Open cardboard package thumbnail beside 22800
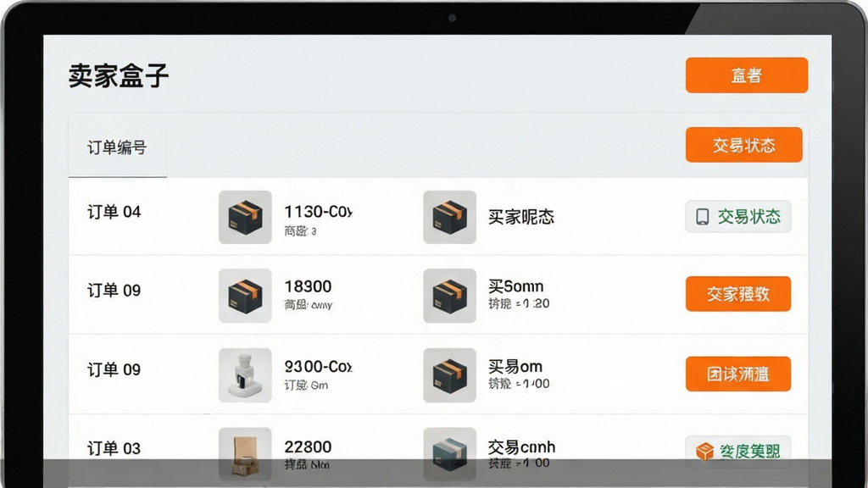868x488 pixels. click(245, 454)
